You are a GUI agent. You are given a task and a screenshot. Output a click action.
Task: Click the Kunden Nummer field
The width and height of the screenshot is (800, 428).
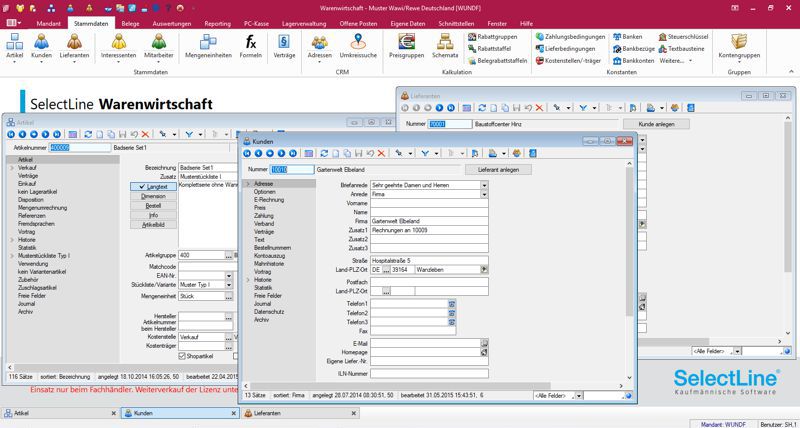coord(292,169)
